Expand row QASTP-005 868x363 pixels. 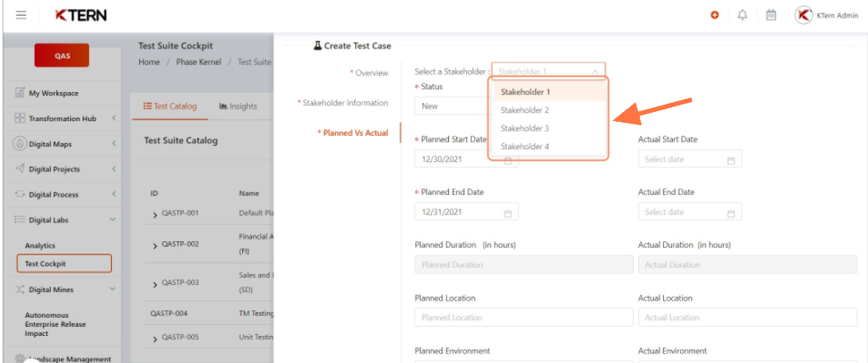click(155, 338)
